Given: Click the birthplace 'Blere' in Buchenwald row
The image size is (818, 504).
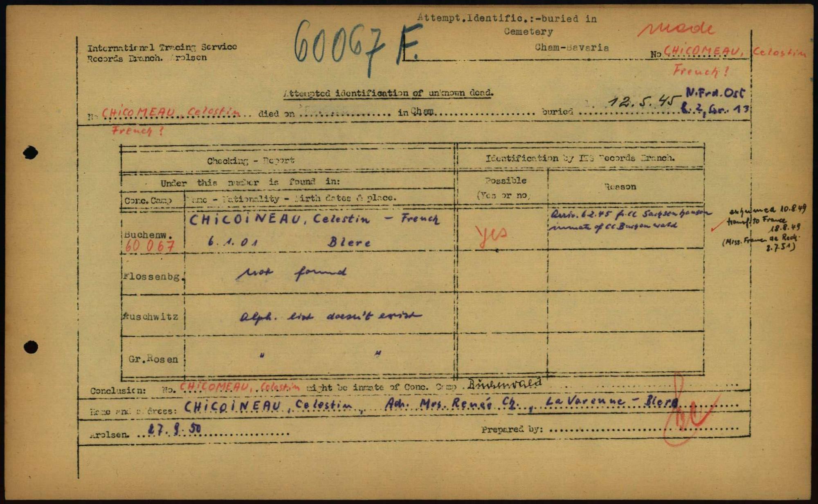Looking at the screenshot, I should pos(348,242).
